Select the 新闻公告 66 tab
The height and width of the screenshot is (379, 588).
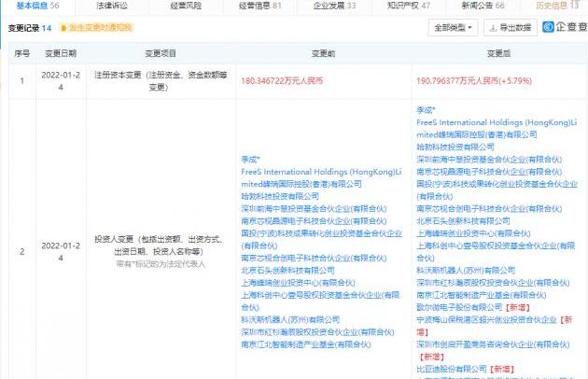483,6
